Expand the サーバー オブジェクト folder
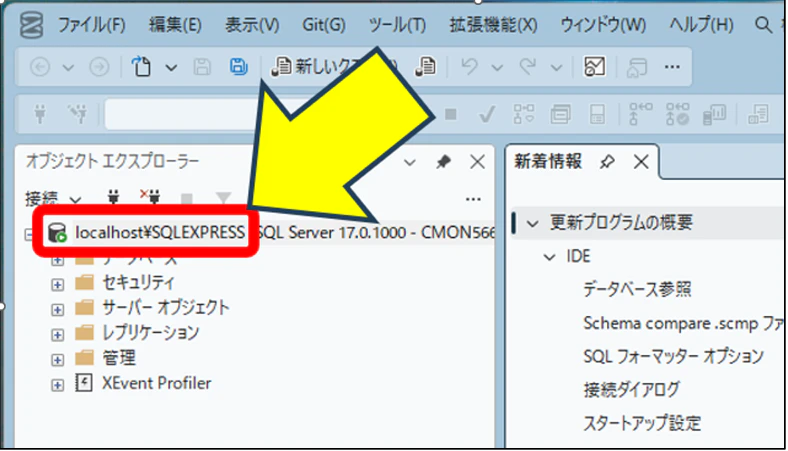Image resolution: width=788 pixels, height=451 pixels. 57,309
